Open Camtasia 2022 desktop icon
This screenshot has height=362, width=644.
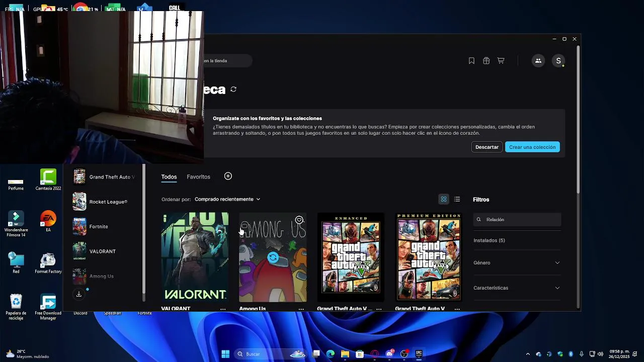click(48, 179)
